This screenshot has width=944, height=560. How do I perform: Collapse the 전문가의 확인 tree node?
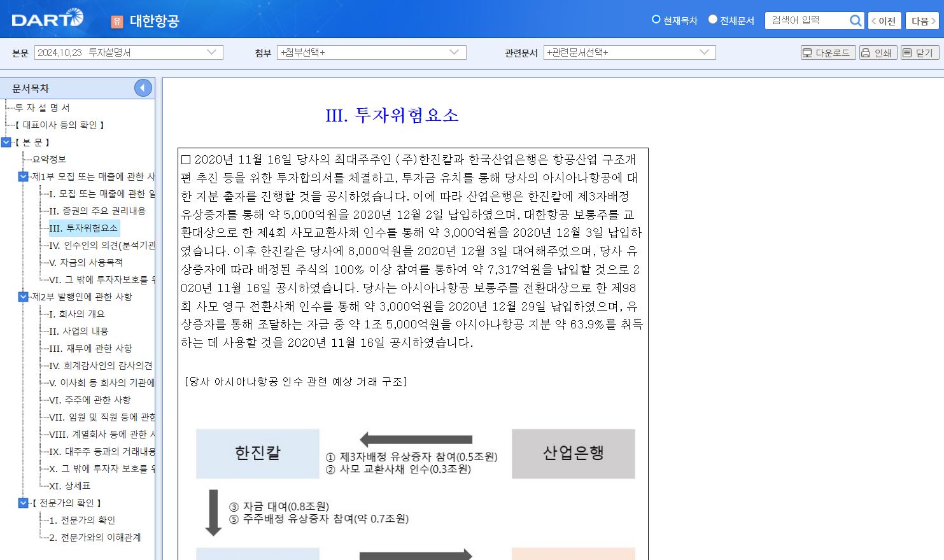24,503
